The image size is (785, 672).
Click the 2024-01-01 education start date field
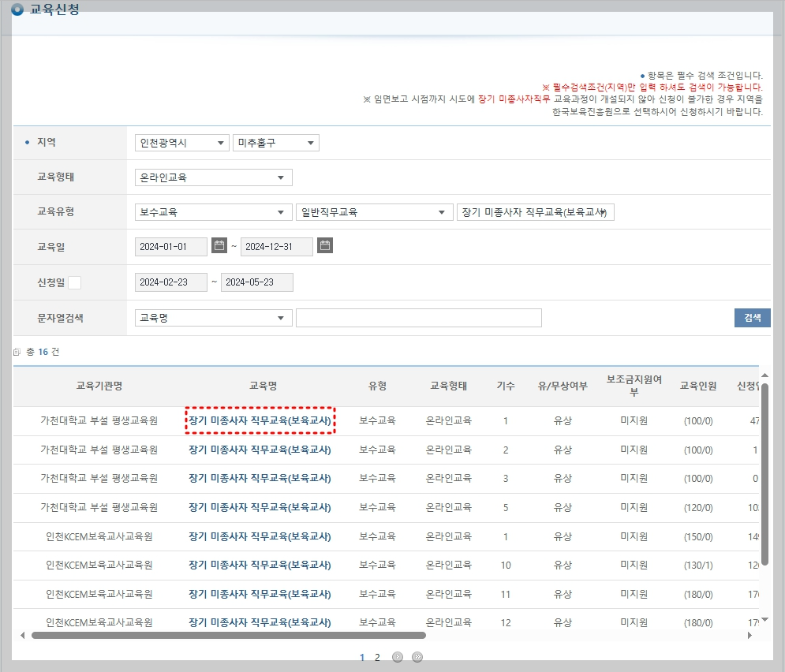[170, 247]
